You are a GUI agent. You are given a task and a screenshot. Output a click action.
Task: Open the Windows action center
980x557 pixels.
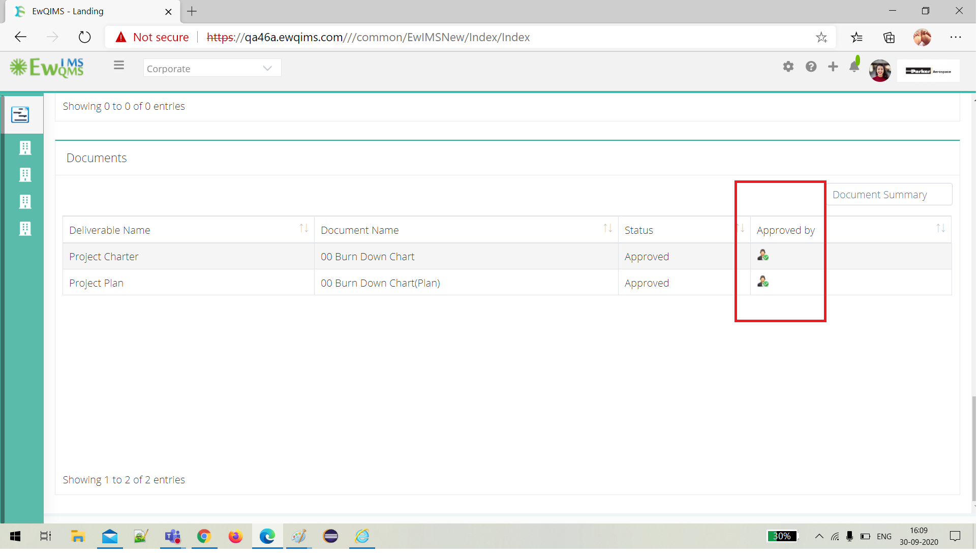coord(955,536)
